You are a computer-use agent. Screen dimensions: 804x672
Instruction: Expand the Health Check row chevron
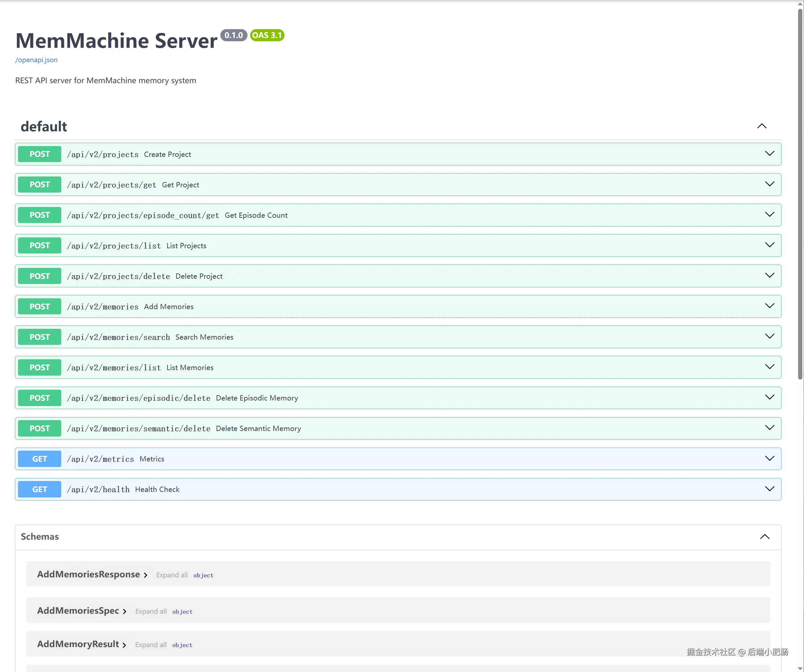pyautogui.click(x=769, y=489)
